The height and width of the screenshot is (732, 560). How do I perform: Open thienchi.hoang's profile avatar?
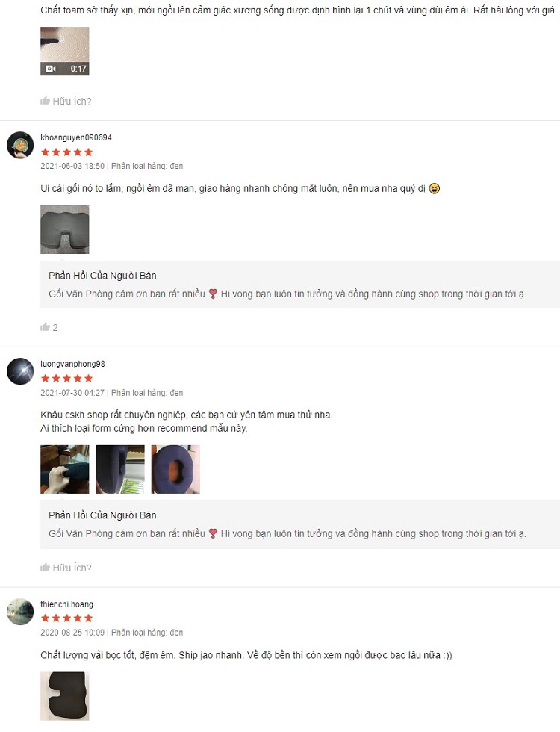click(20, 612)
